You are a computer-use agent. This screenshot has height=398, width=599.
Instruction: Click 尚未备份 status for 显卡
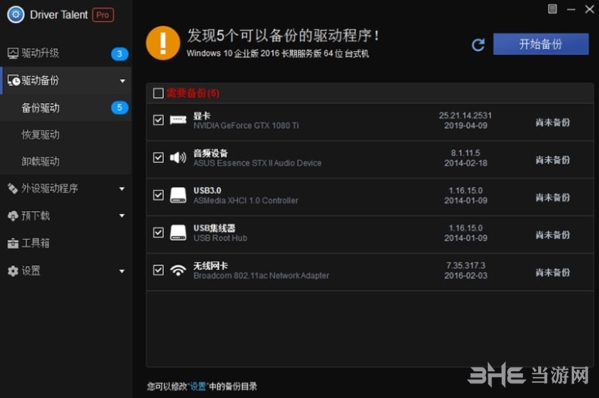point(552,122)
